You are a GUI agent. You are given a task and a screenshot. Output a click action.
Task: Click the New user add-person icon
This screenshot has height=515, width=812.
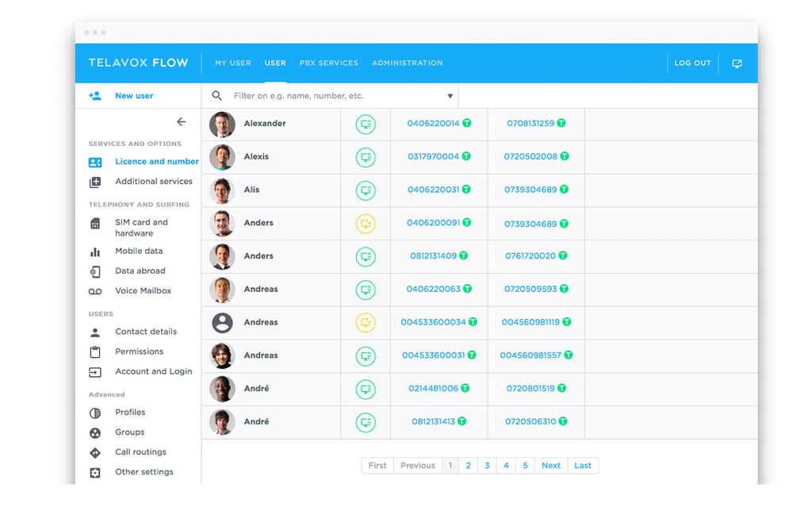coord(95,96)
